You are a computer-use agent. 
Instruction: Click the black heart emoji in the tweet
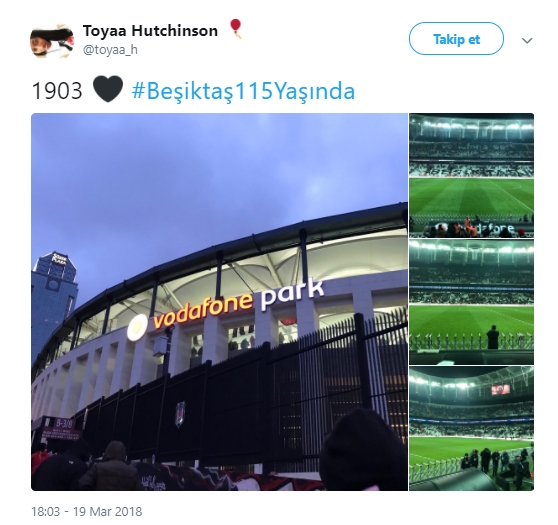pos(108,89)
